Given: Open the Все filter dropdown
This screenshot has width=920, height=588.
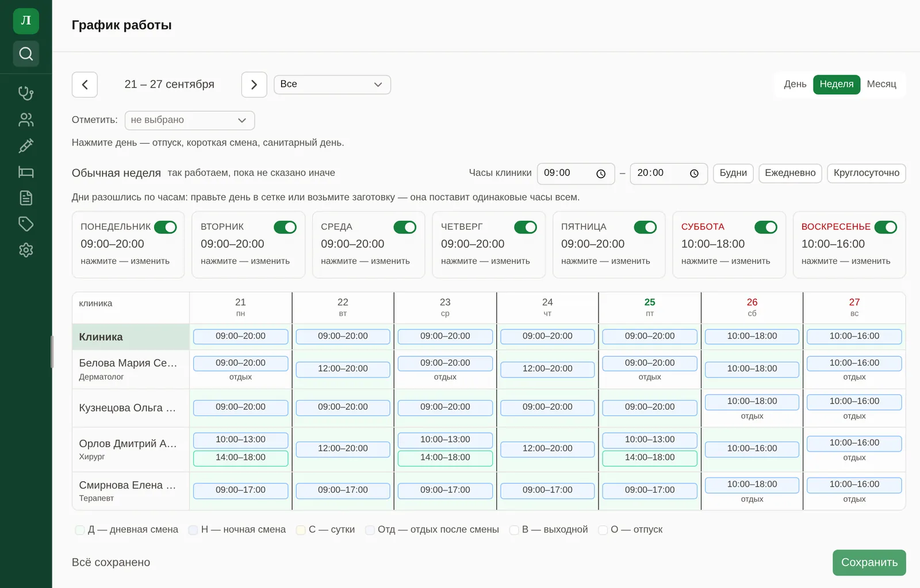Looking at the screenshot, I should click(332, 84).
